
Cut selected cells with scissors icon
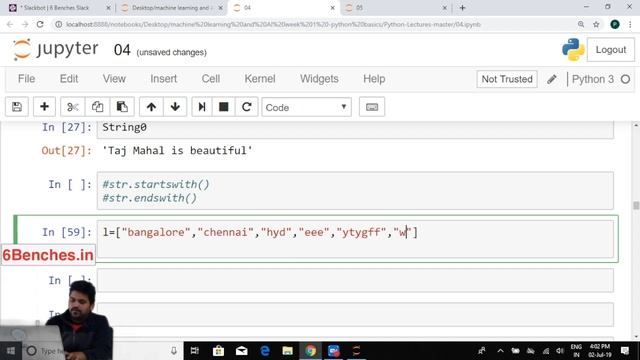[73, 107]
